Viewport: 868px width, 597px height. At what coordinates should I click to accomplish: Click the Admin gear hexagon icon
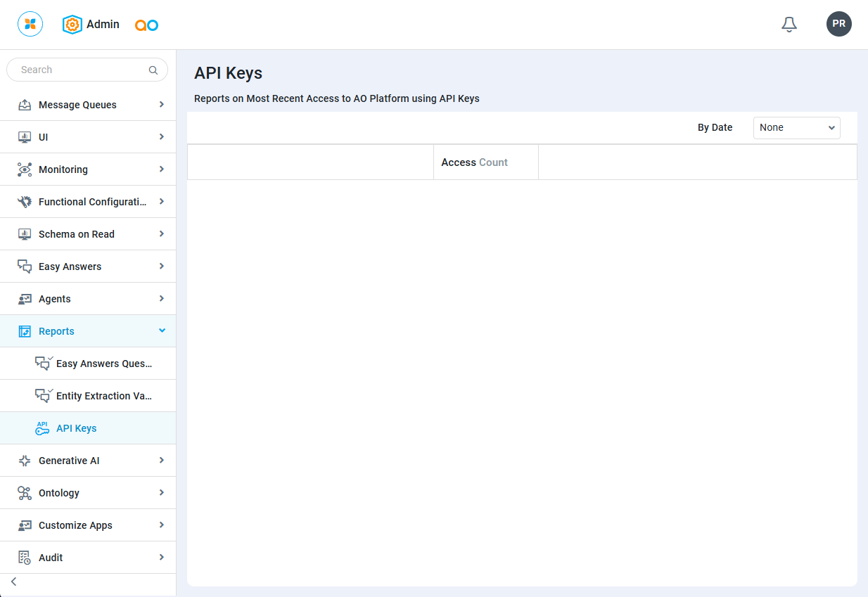coord(72,25)
